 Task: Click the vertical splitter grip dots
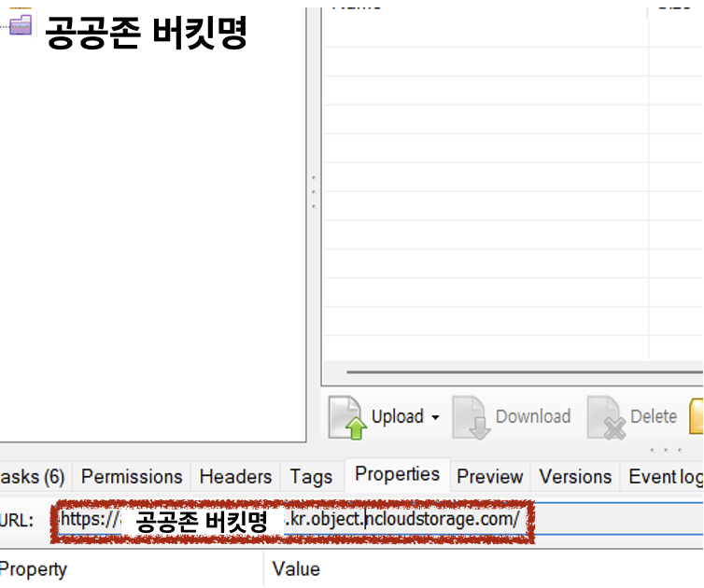point(314,192)
